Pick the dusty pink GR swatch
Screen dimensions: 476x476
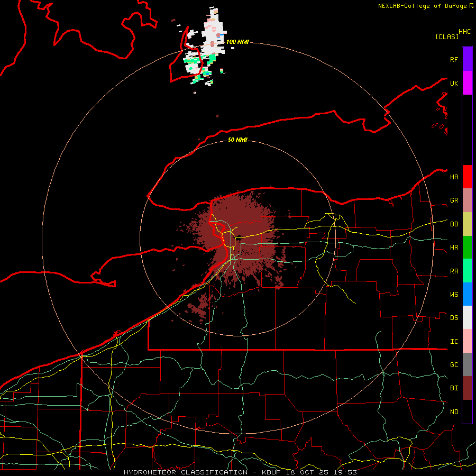pos(467,200)
